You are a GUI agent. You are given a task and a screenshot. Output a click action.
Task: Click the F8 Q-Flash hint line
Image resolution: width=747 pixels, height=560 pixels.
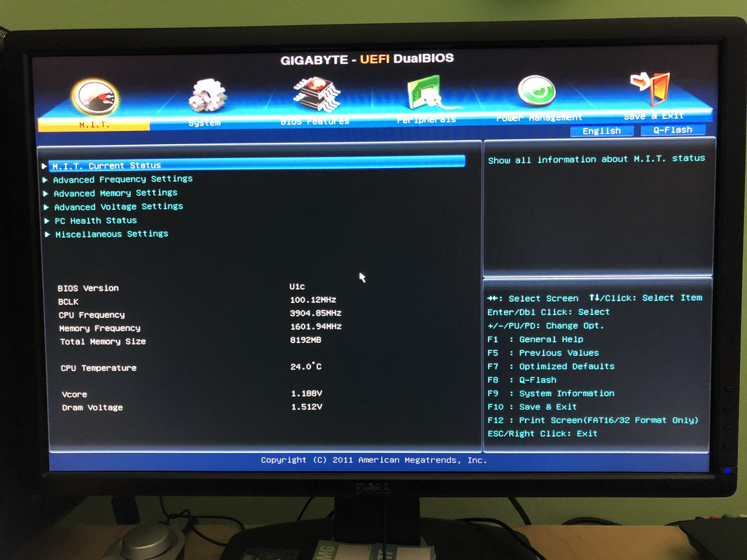[522, 380]
